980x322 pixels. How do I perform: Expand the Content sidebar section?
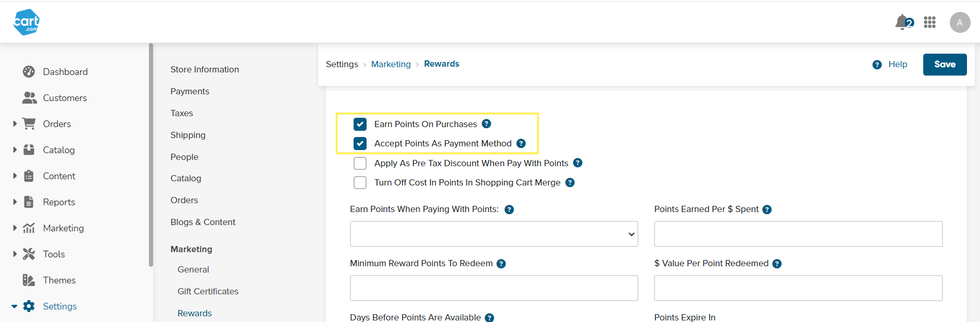tap(15, 176)
